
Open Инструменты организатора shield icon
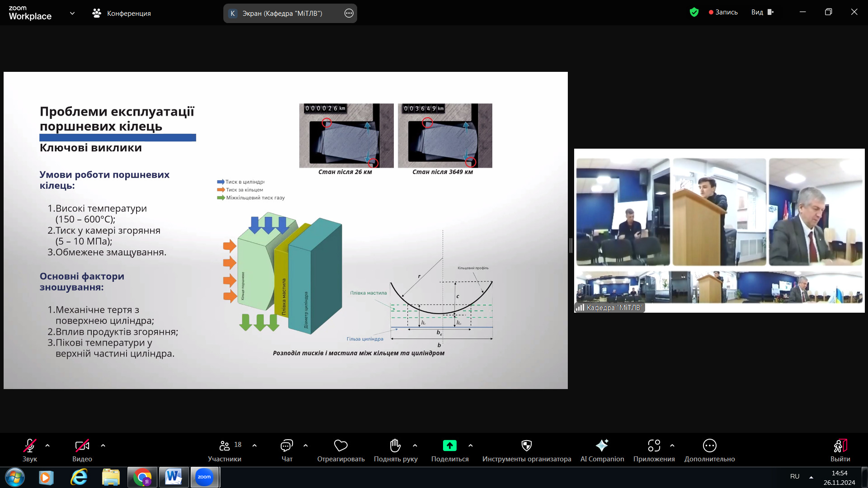pos(526,446)
